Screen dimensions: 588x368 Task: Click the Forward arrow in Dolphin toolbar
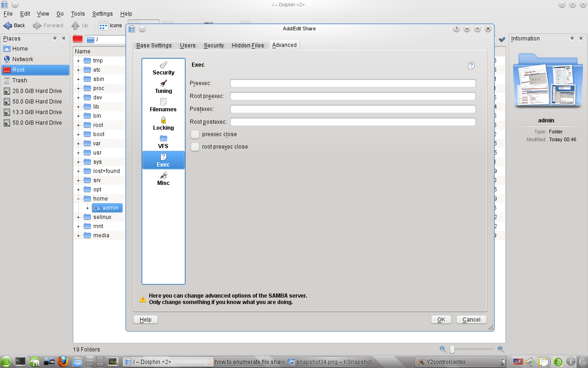click(x=48, y=25)
